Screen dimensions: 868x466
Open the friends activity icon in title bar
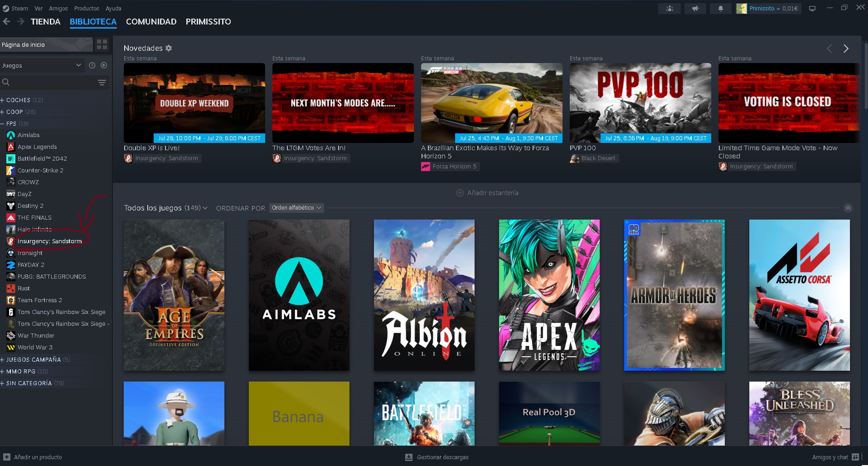coord(669,8)
